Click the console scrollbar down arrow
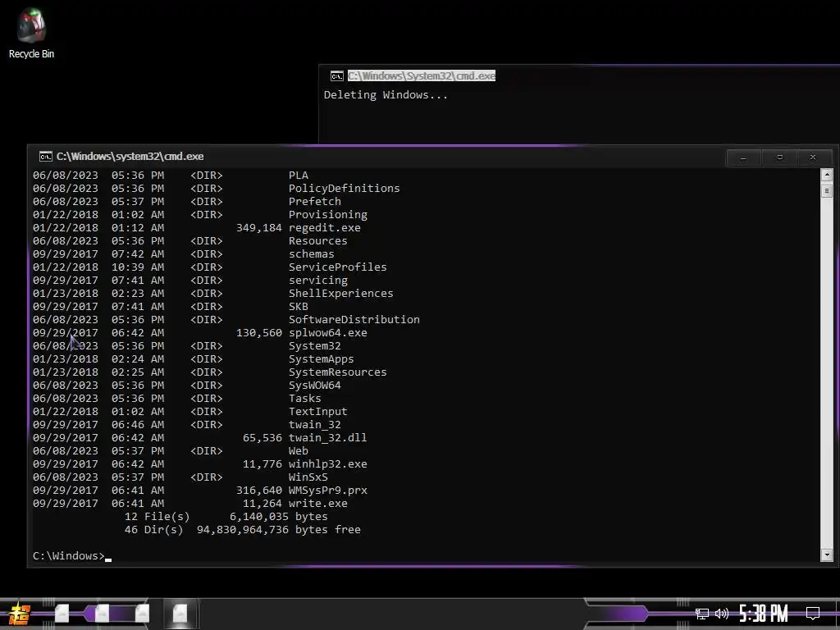 827,555
